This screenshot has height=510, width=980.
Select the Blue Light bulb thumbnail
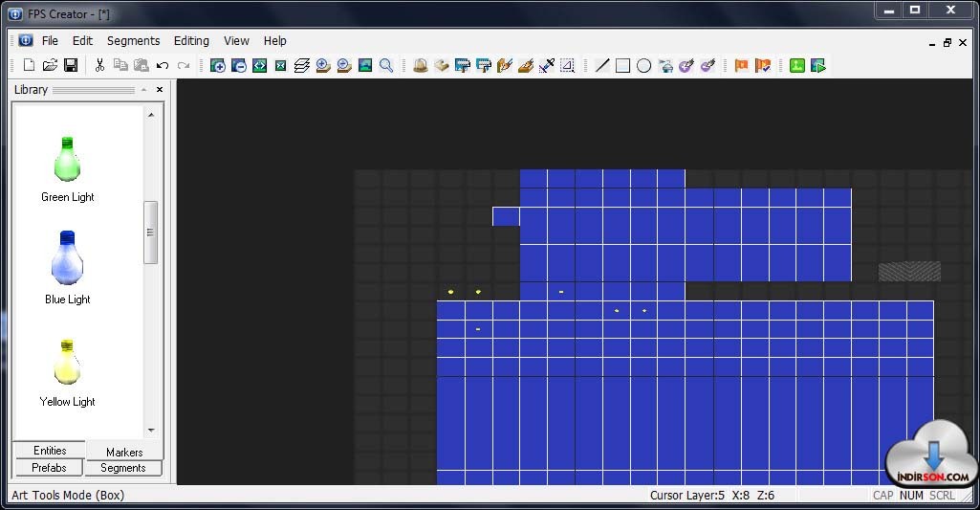tap(67, 257)
